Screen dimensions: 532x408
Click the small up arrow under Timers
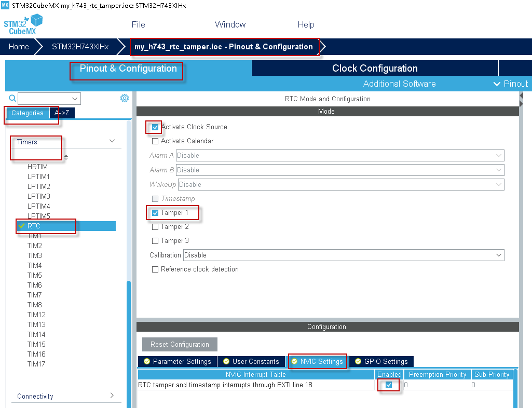pos(66,157)
